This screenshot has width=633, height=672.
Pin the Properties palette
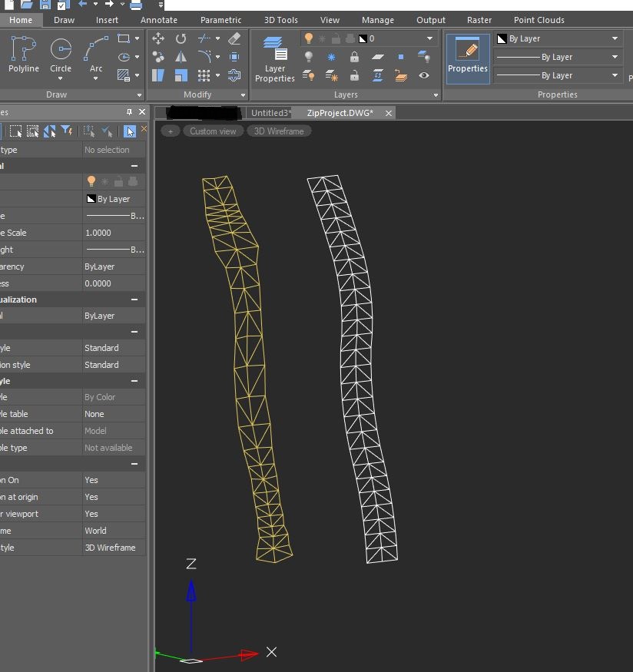pos(129,112)
